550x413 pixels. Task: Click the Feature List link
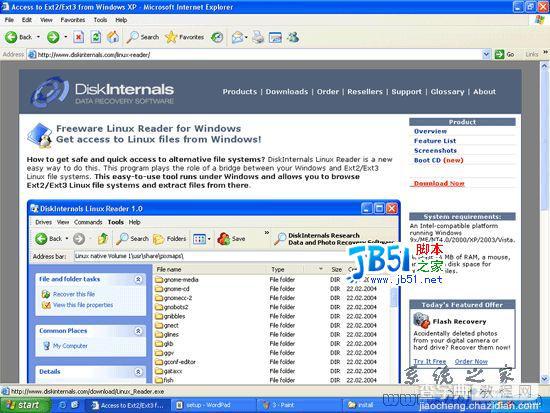tap(435, 141)
